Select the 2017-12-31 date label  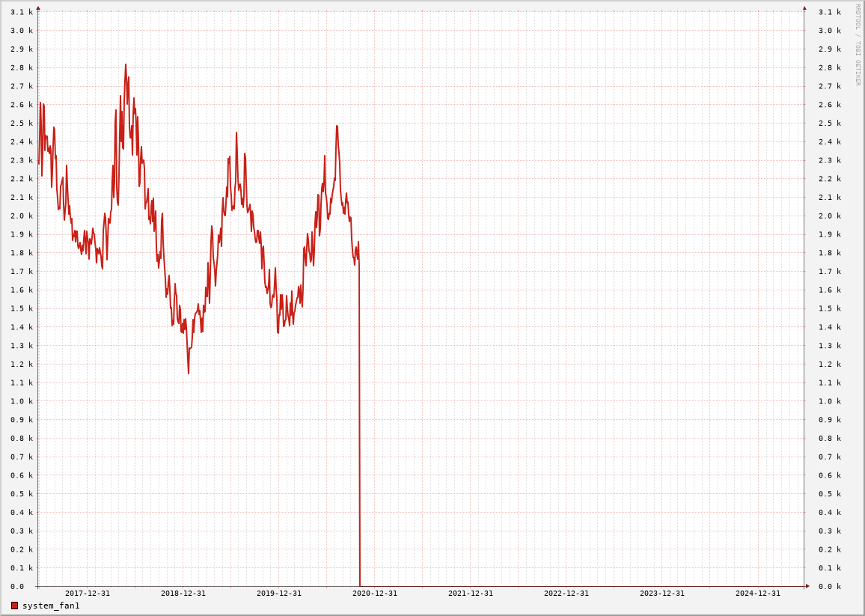pos(87,594)
